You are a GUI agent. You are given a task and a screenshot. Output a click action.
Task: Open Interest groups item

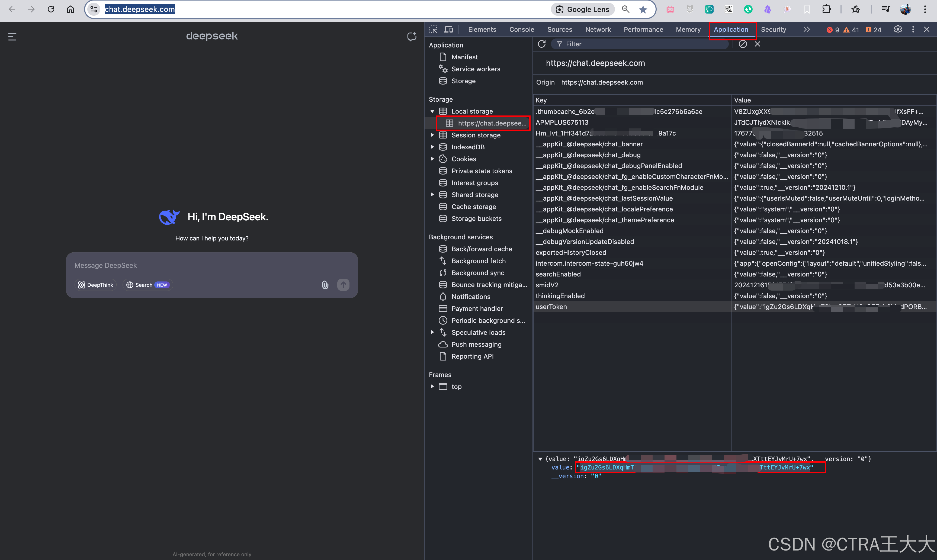474,183
